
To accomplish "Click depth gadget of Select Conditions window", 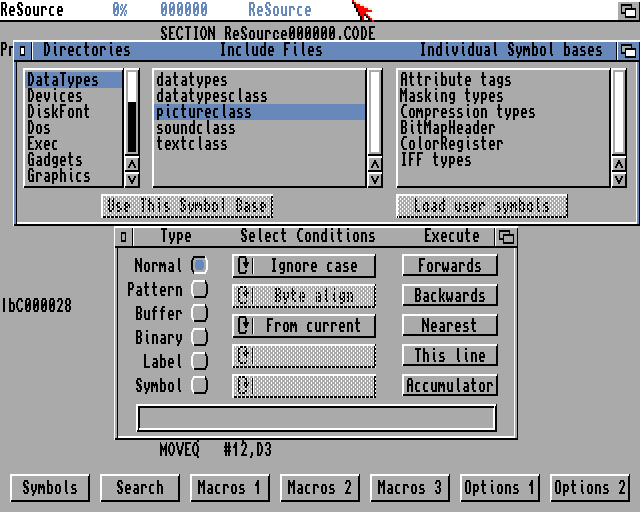I will pos(506,237).
